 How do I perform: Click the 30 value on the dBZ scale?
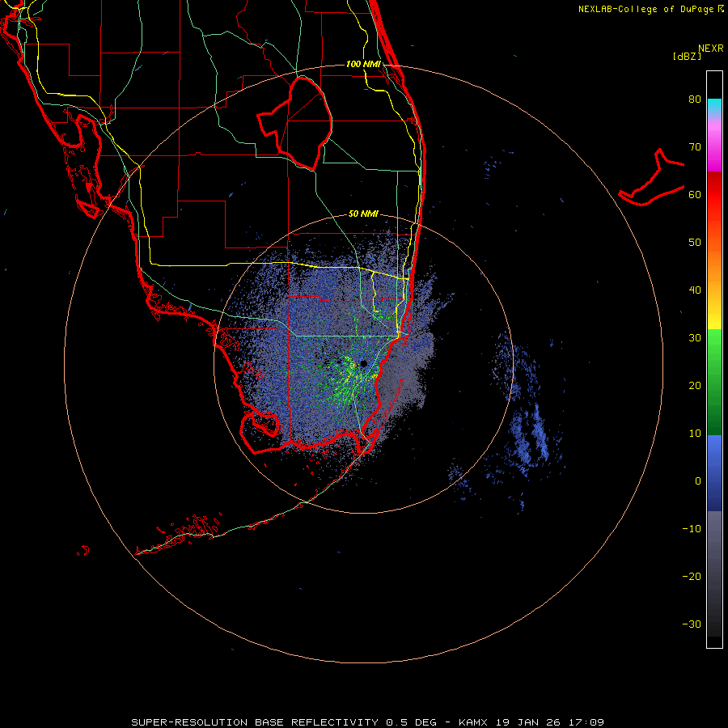(695, 338)
